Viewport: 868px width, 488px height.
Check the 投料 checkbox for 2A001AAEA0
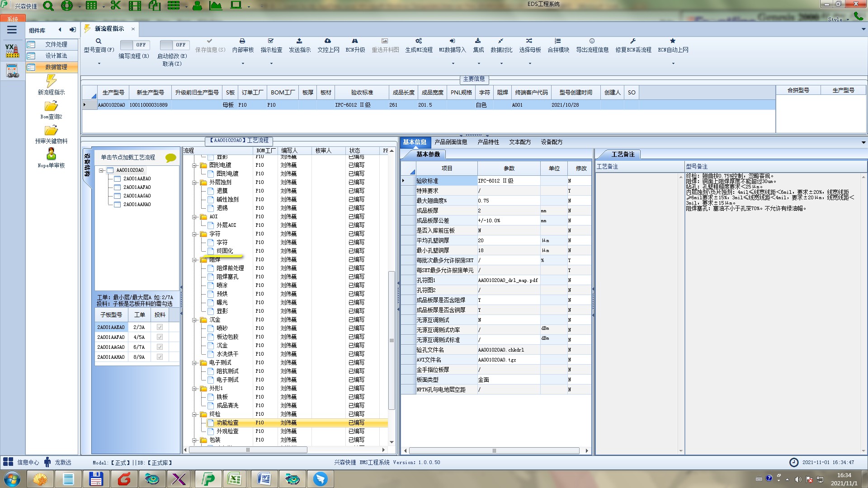160,327
